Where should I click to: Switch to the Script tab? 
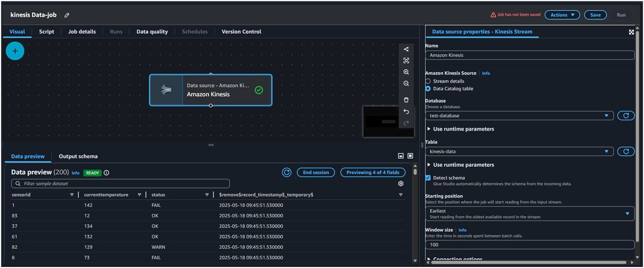[46, 32]
